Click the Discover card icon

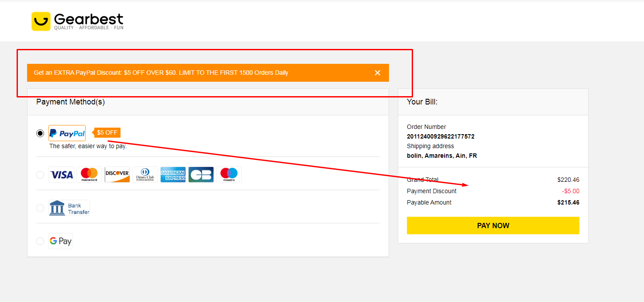[x=117, y=174]
